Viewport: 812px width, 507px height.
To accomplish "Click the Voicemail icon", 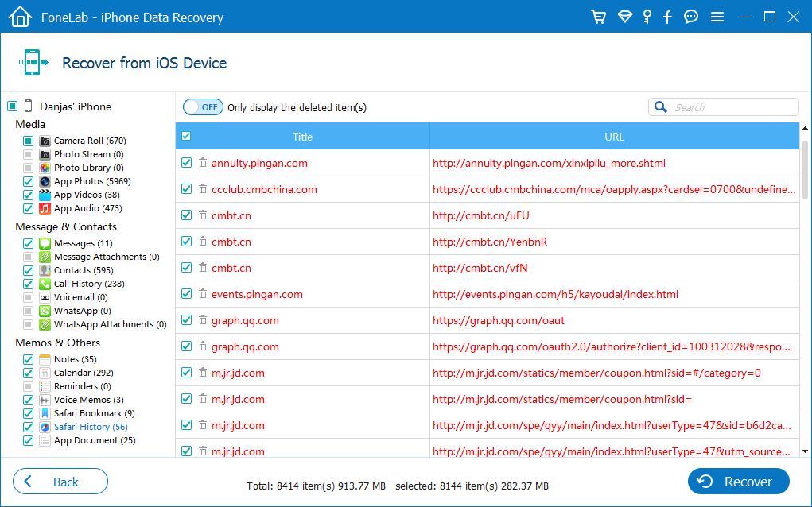I will [45, 297].
